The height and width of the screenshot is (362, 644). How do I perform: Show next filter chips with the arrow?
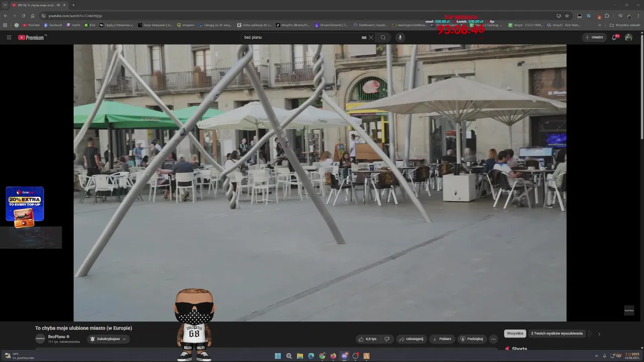(x=599, y=334)
